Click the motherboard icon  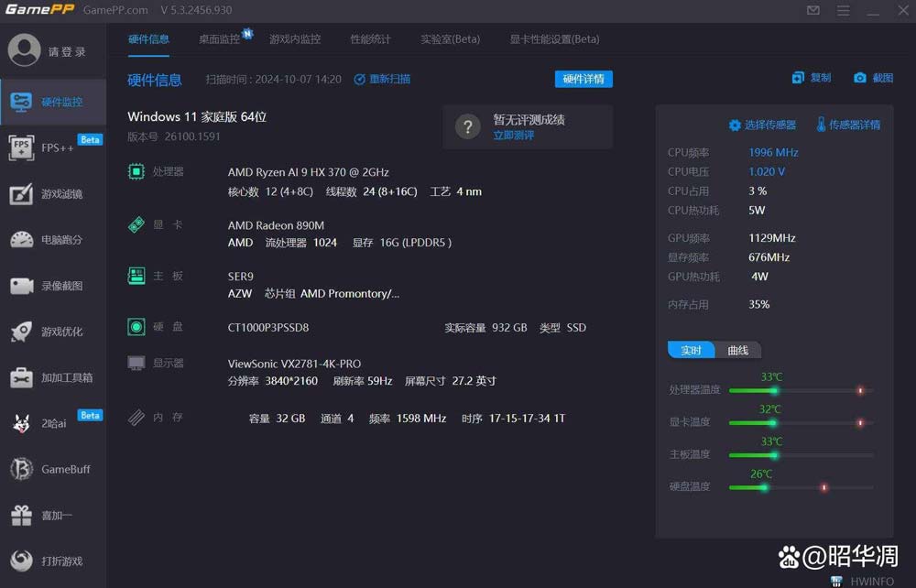(x=136, y=276)
